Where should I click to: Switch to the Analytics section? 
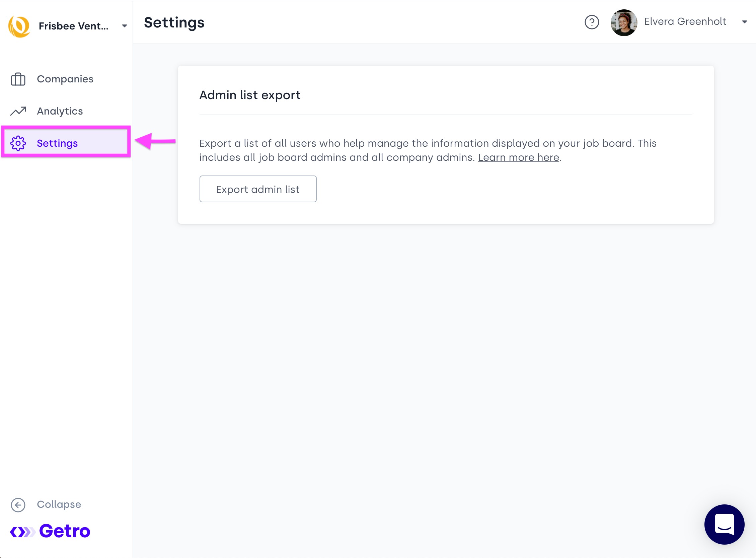60,111
